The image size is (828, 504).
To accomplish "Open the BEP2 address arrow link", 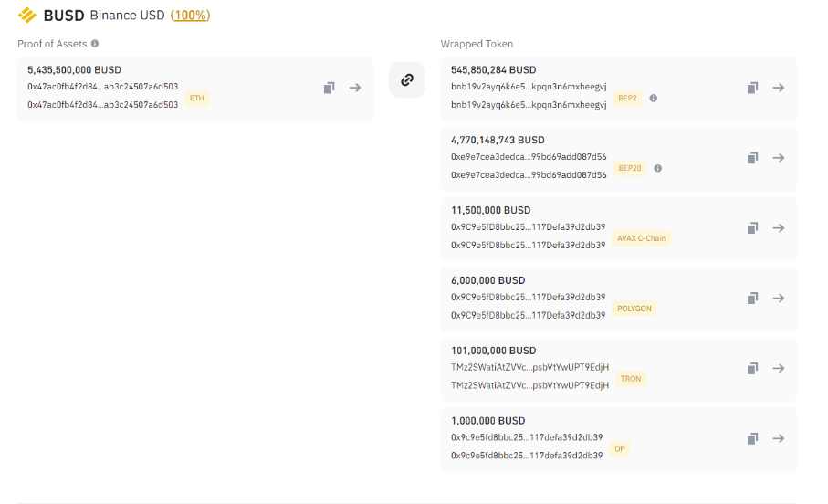I will coord(779,88).
